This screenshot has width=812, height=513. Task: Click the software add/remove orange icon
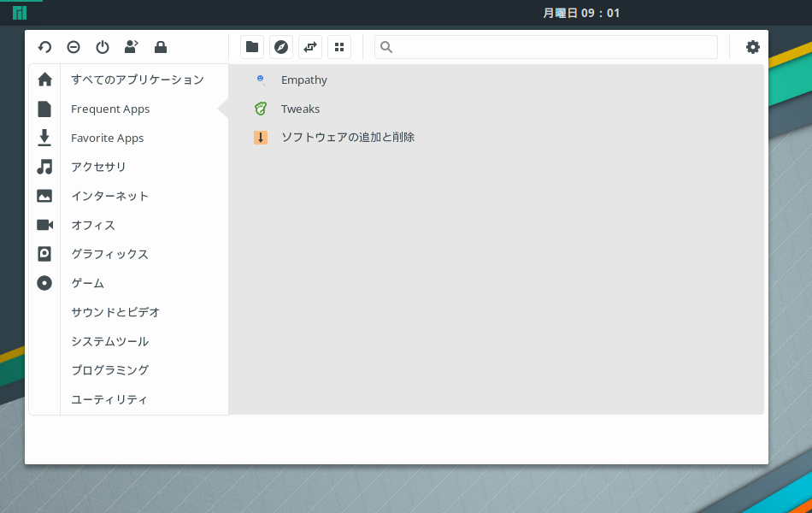[261, 138]
